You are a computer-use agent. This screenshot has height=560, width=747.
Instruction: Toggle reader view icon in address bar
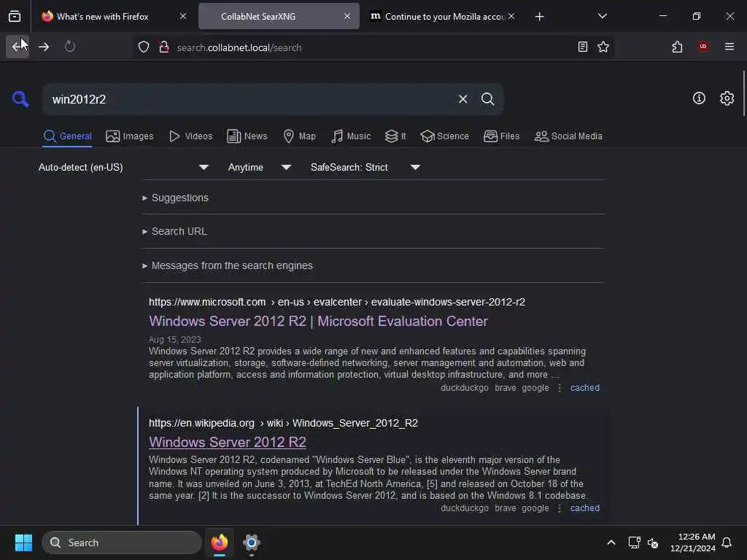coord(582,47)
